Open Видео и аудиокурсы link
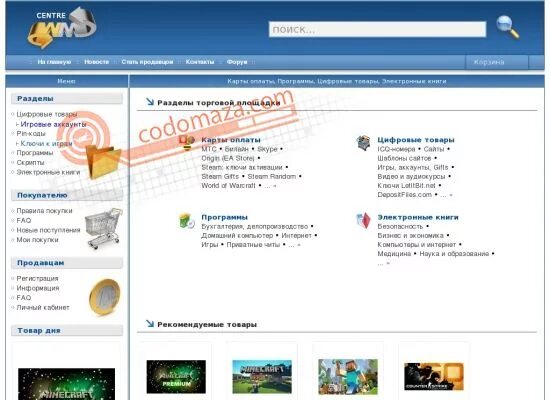The width and height of the screenshot is (550, 400). [x=411, y=176]
